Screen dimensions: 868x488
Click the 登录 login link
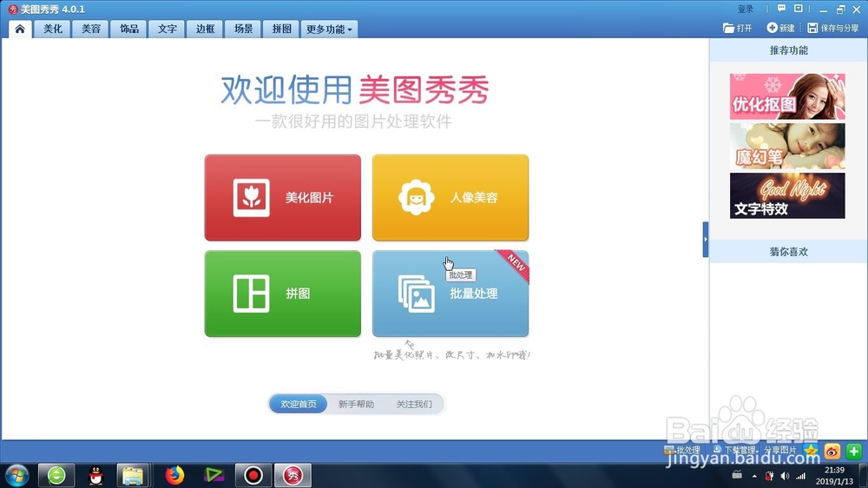pyautogui.click(x=745, y=10)
